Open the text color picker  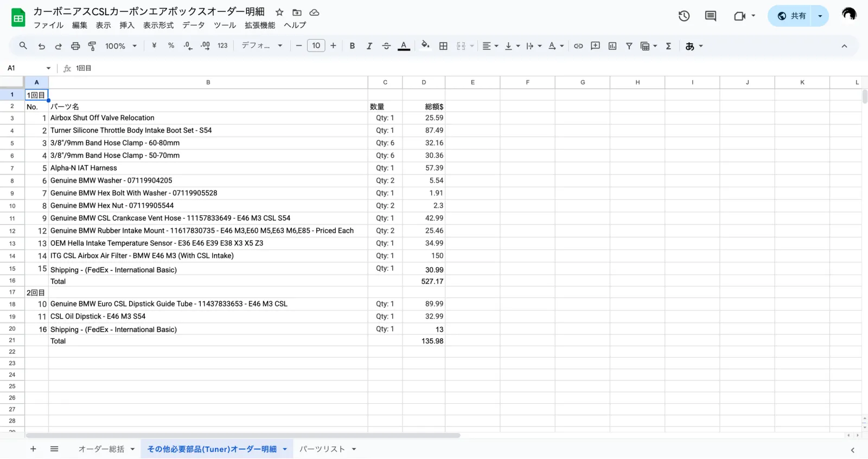pos(404,46)
